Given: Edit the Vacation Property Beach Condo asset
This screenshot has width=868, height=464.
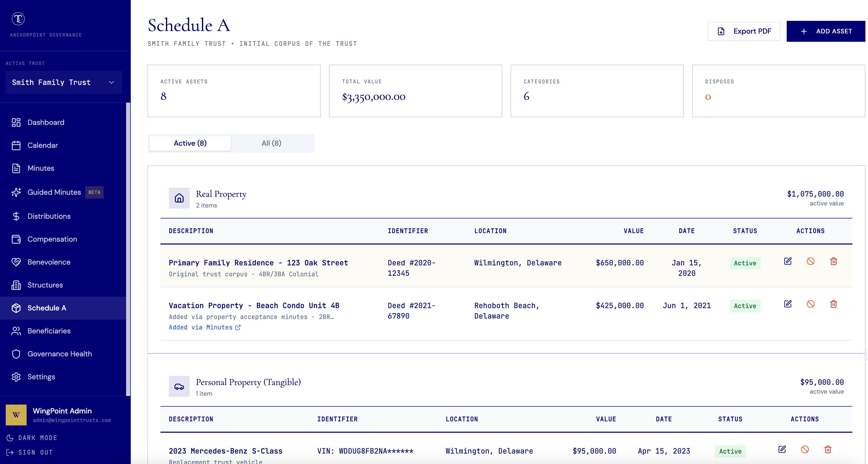Looking at the screenshot, I should pyautogui.click(x=788, y=304).
